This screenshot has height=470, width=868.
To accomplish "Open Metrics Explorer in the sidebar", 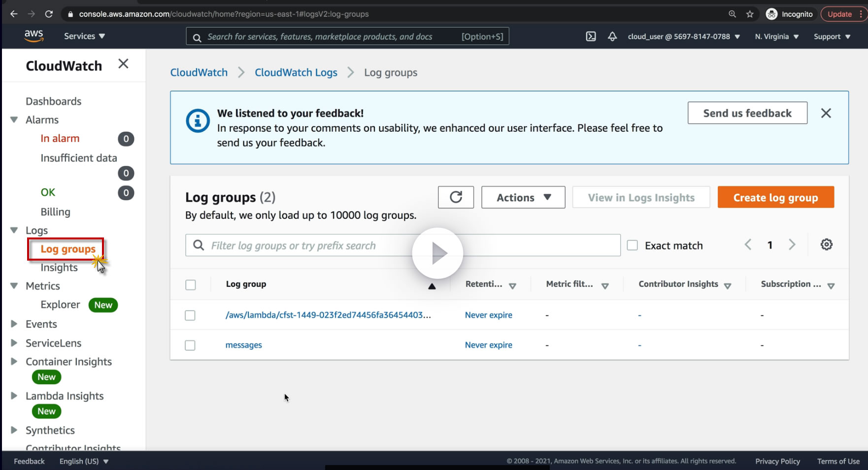I will click(x=60, y=305).
